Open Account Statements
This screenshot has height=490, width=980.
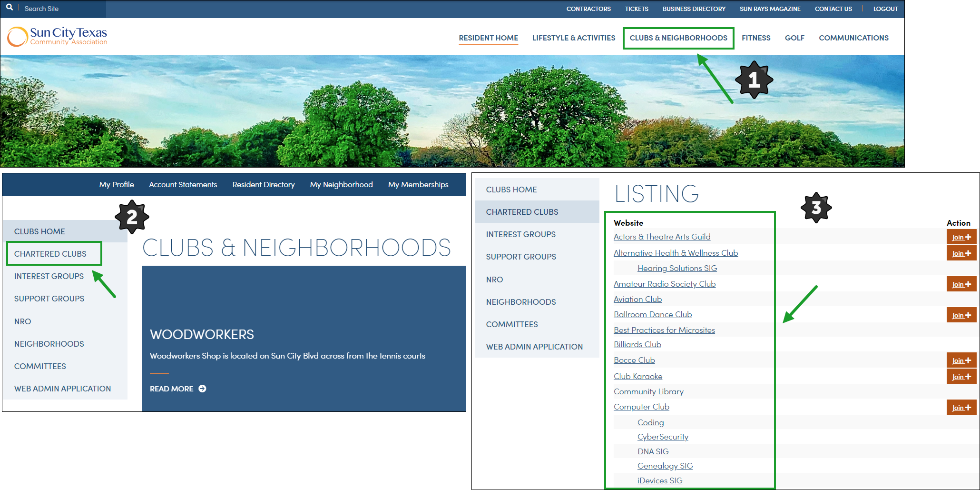point(183,184)
